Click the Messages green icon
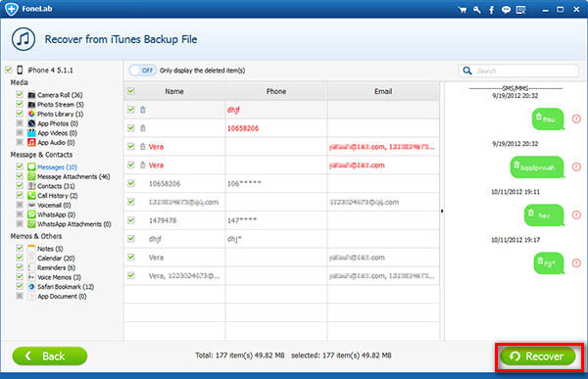 [x=31, y=166]
